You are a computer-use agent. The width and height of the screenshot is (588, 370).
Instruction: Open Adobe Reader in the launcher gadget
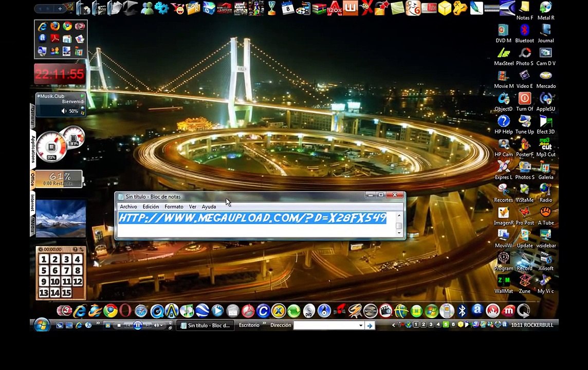coord(55,38)
